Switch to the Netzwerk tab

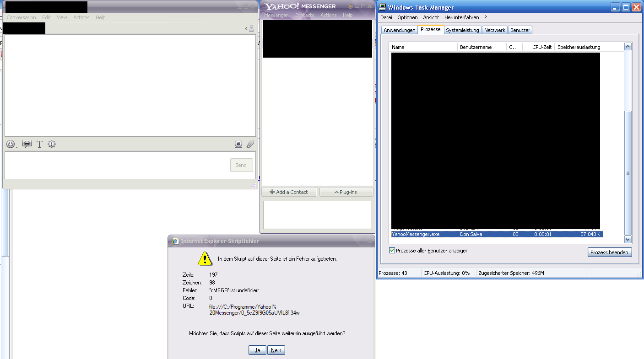[x=494, y=30]
